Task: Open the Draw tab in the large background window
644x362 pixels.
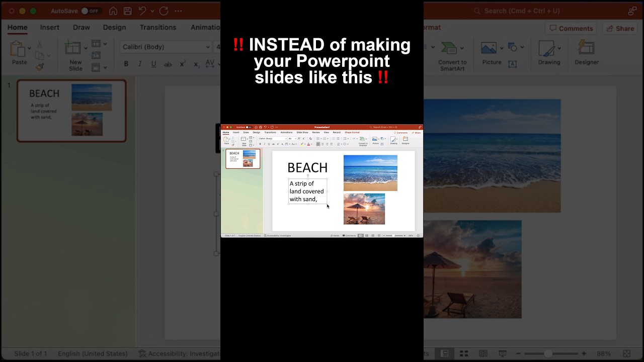Action: [x=82, y=27]
